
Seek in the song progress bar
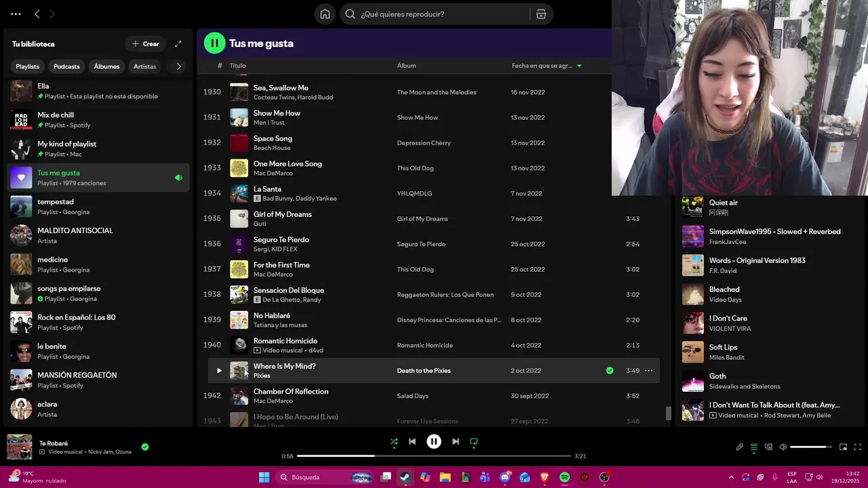434,456
